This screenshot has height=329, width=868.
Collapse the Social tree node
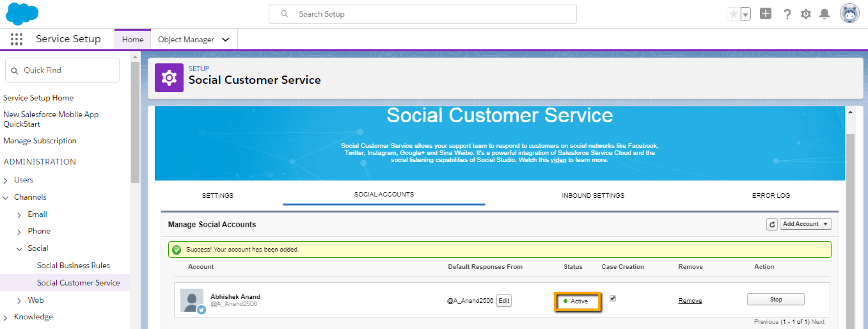(x=19, y=249)
